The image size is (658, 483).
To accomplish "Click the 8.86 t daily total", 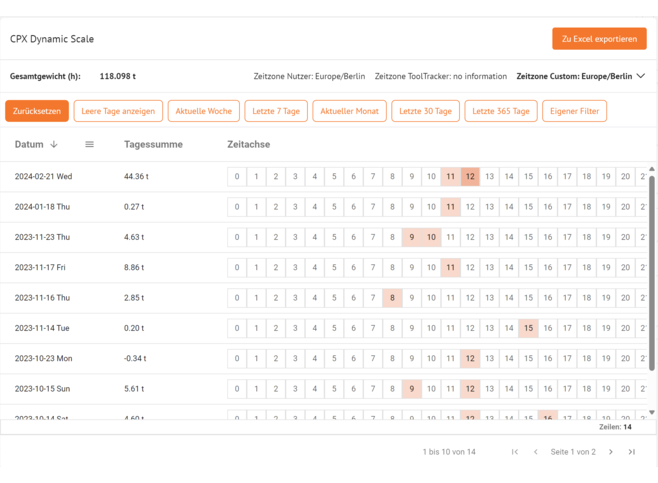I will coord(134,267).
